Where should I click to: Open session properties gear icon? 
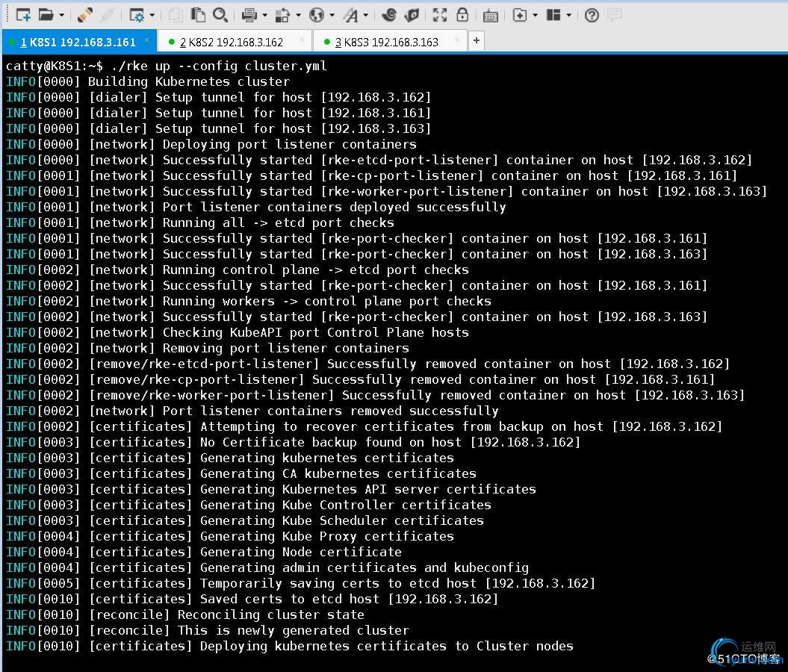tap(136, 15)
